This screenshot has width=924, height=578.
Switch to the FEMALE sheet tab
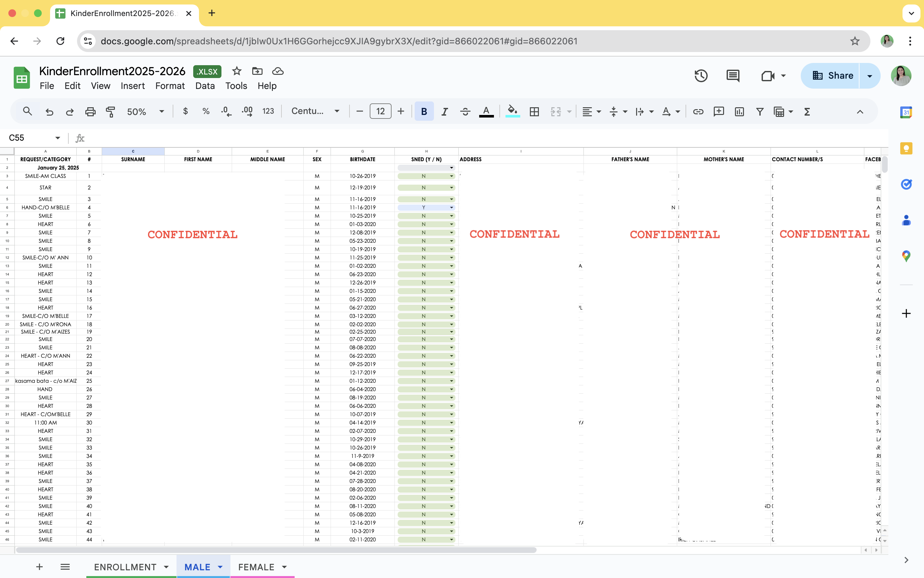256,567
